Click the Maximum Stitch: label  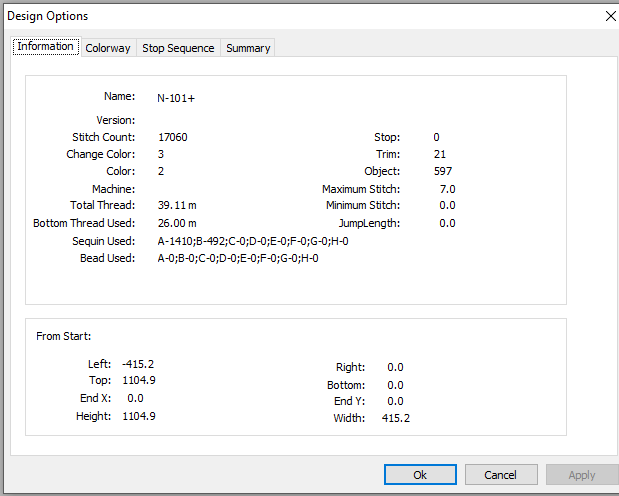point(361,189)
